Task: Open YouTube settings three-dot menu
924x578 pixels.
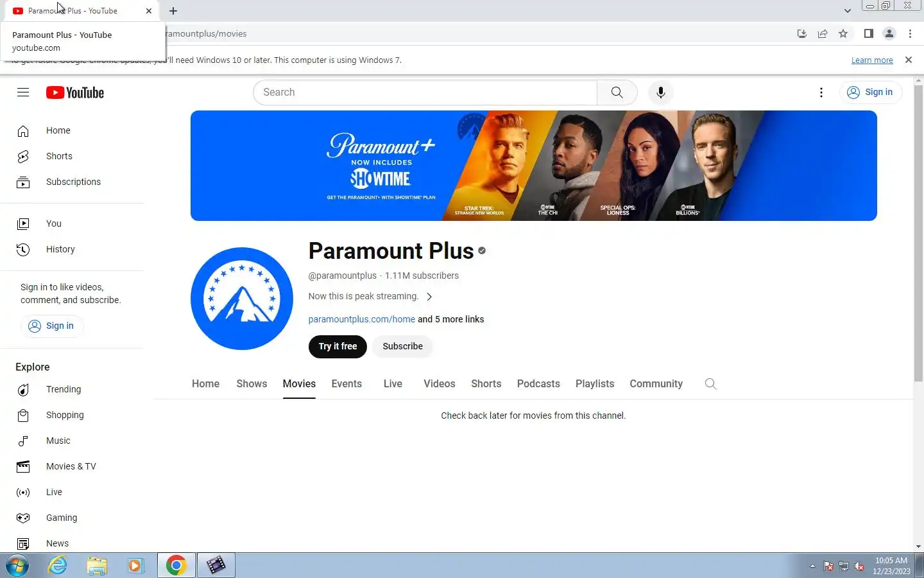Action: point(821,92)
